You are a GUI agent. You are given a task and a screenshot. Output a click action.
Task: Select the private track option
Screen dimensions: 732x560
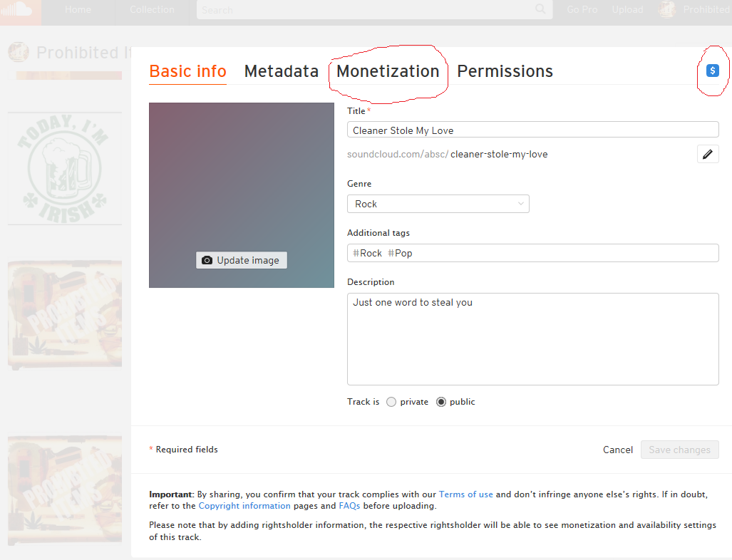click(x=391, y=402)
